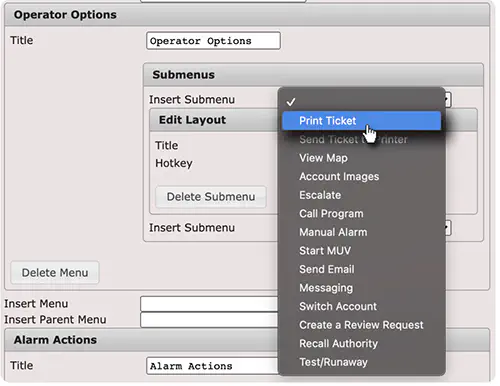The width and height of the screenshot is (500, 386).
Task: Pick Messaging from the dropdown list
Action: (361, 288)
